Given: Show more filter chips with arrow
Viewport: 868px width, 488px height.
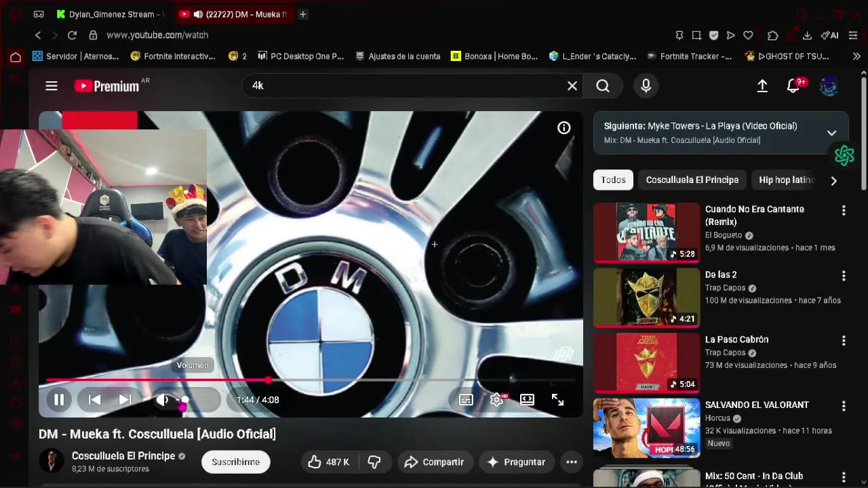Looking at the screenshot, I should click(x=834, y=180).
